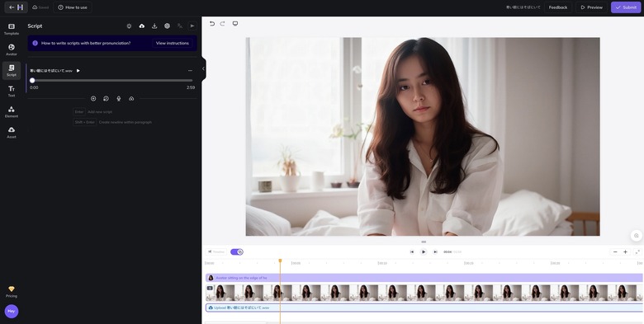Skip to next scene button
This screenshot has height=324, width=644.
pos(435,251)
